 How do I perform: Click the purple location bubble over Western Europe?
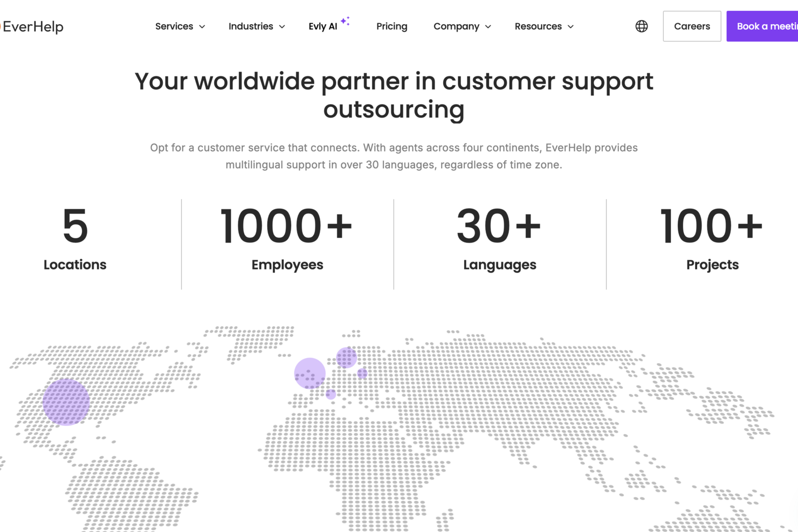309,373
